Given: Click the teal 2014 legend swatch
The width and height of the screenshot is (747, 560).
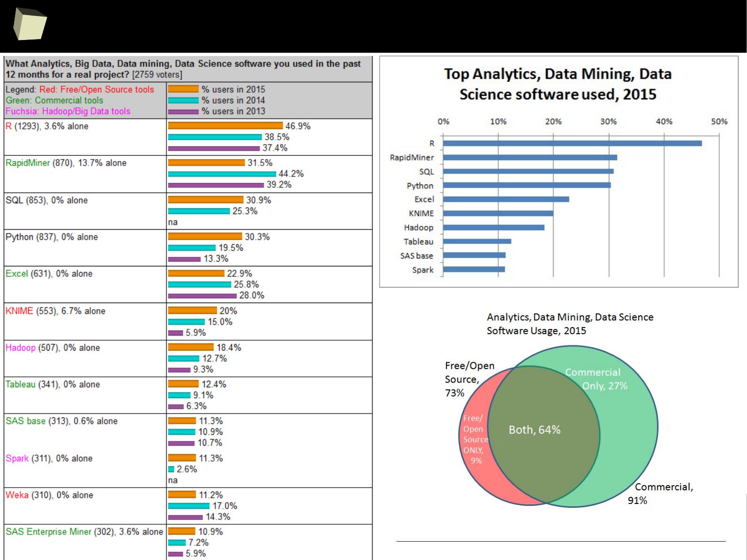Looking at the screenshot, I should tap(183, 100).
